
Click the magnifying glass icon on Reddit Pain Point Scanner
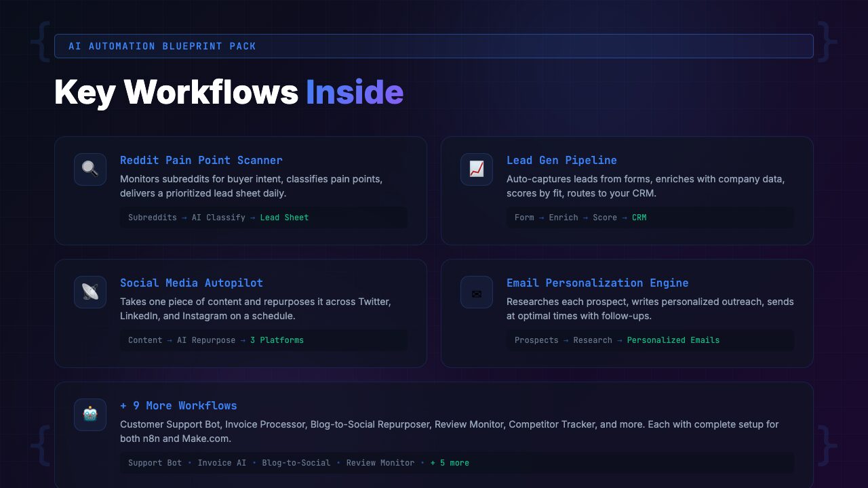tap(90, 169)
